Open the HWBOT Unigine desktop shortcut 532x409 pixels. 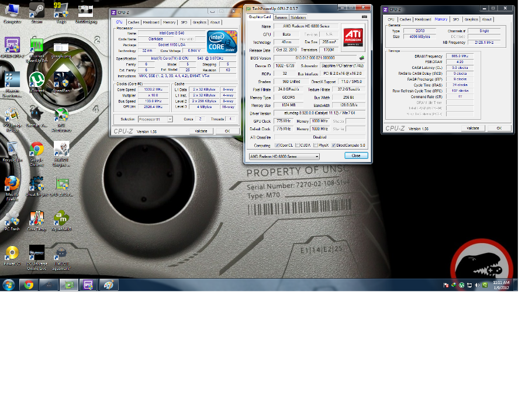click(x=61, y=154)
